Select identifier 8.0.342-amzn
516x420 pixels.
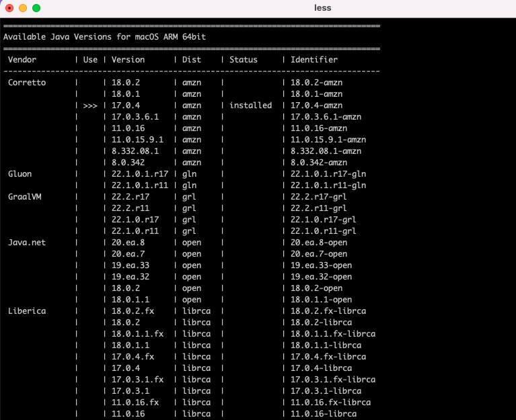(319, 163)
